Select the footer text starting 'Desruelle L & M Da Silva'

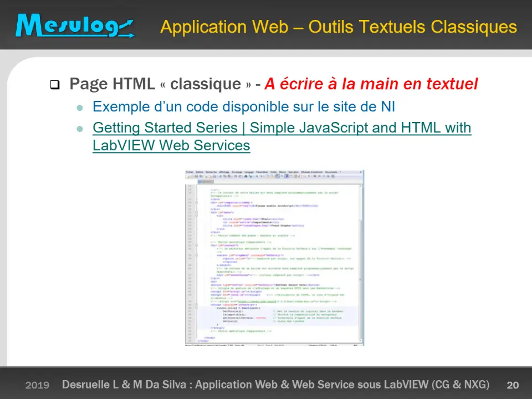[x=275, y=385]
